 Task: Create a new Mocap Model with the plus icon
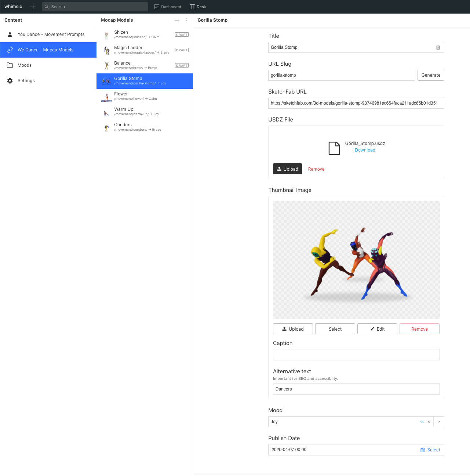[177, 21]
